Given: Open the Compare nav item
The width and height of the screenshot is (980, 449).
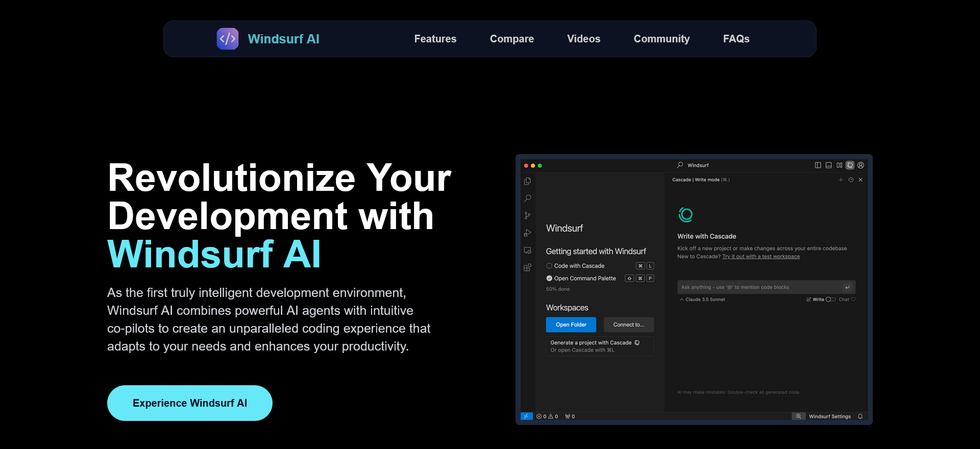Looking at the screenshot, I should pos(512,39).
